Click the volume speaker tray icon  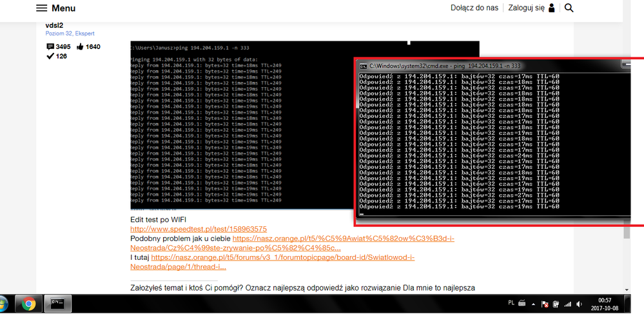click(580, 304)
